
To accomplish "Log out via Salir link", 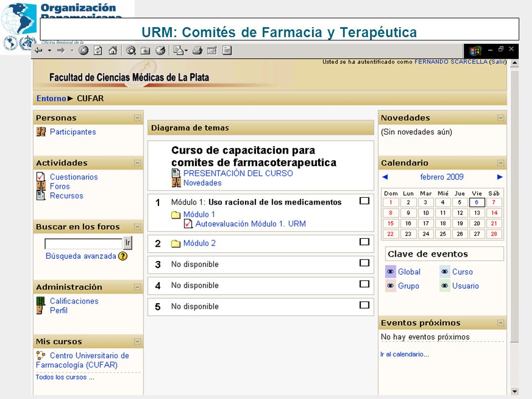I will pyautogui.click(x=498, y=62).
